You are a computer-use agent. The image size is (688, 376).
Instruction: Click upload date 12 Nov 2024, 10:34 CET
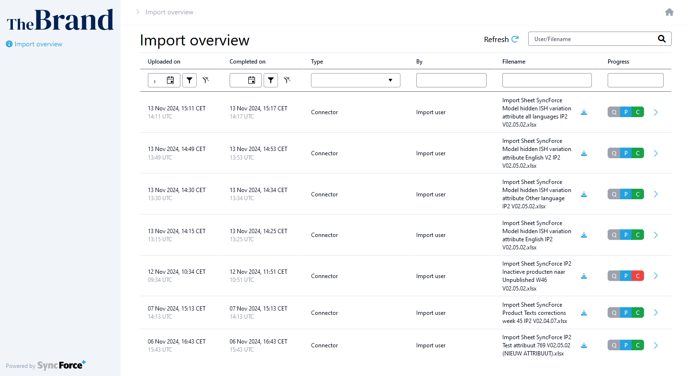pyautogui.click(x=176, y=272)
